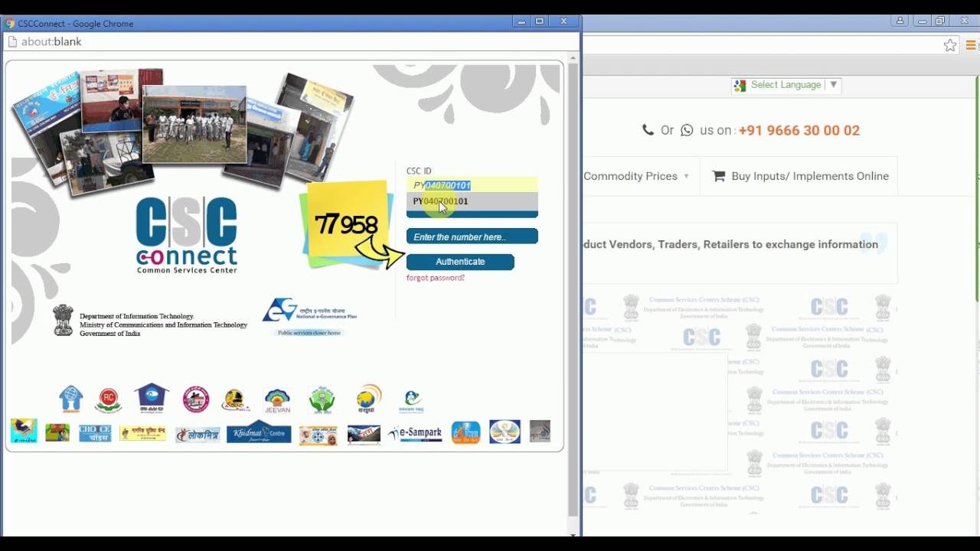Click the WhatsApp icon
The image size is (980, 551).
(x=687, y=130)
